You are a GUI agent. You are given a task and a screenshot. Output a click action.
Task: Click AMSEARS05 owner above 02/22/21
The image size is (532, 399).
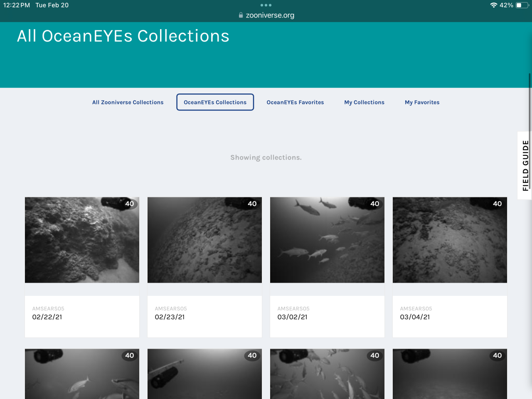pos(48,309)
